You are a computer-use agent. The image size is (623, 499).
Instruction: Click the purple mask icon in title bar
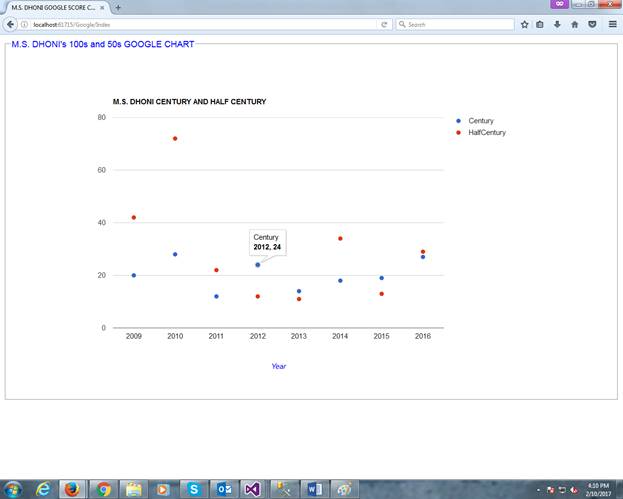point(559,4)
